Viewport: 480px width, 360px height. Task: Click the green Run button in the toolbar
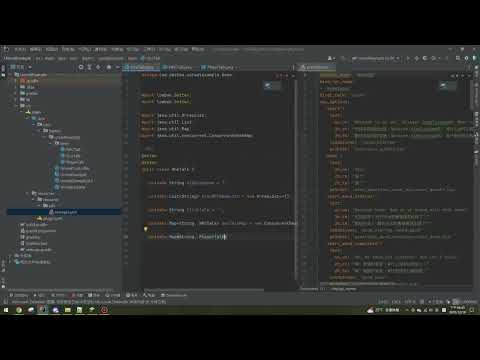coord(407,58)
